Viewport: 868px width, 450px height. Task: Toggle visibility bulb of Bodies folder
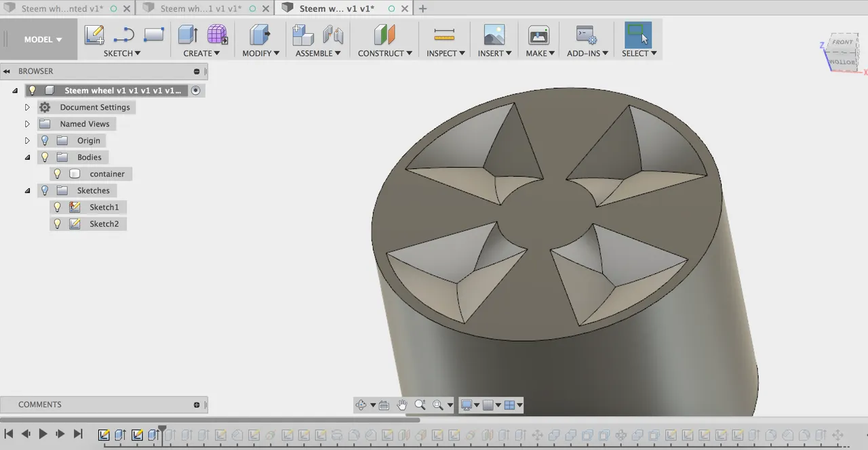pos(45,157)
